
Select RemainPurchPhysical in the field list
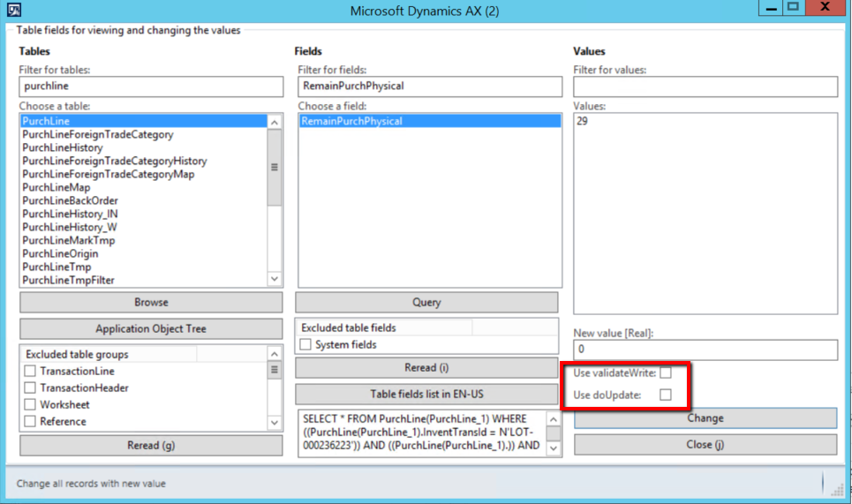click(430, 121)
